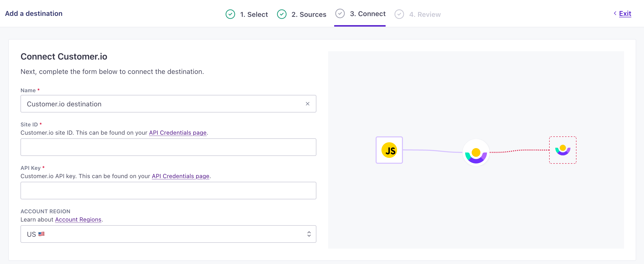Click the 'ACCOUNT REGION' label
This screenshot has width=644, height=264.
45,212
